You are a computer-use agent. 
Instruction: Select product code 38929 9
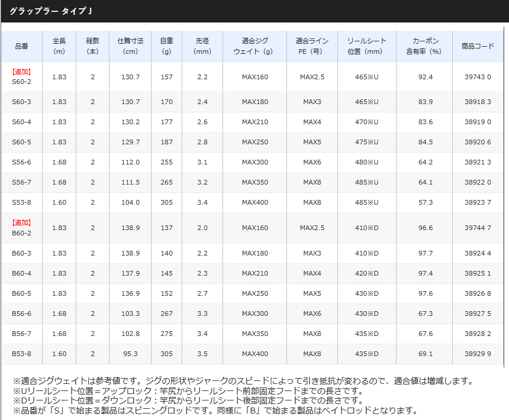tap(477, 354)
